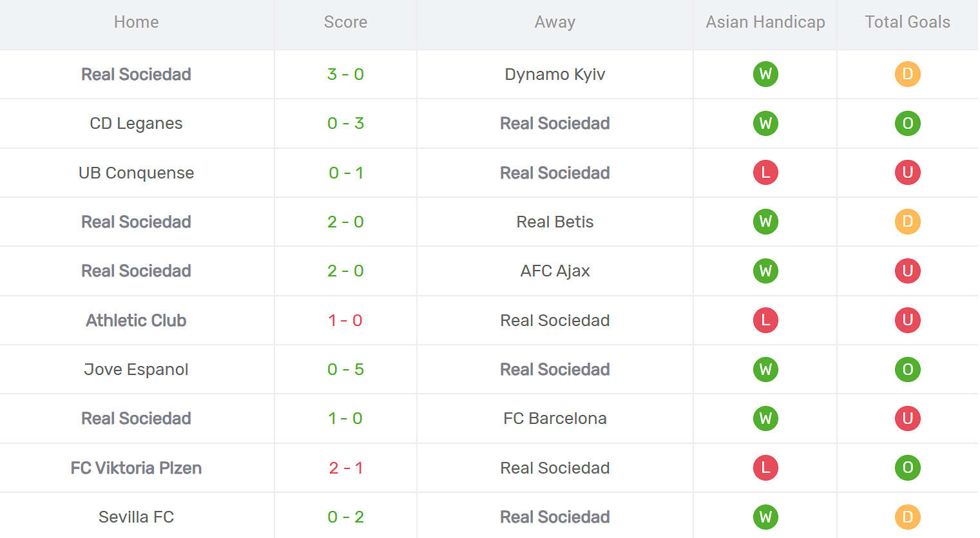
Task: Click the red L badge in UB Conquense row
Action: [x=765, y=173]
